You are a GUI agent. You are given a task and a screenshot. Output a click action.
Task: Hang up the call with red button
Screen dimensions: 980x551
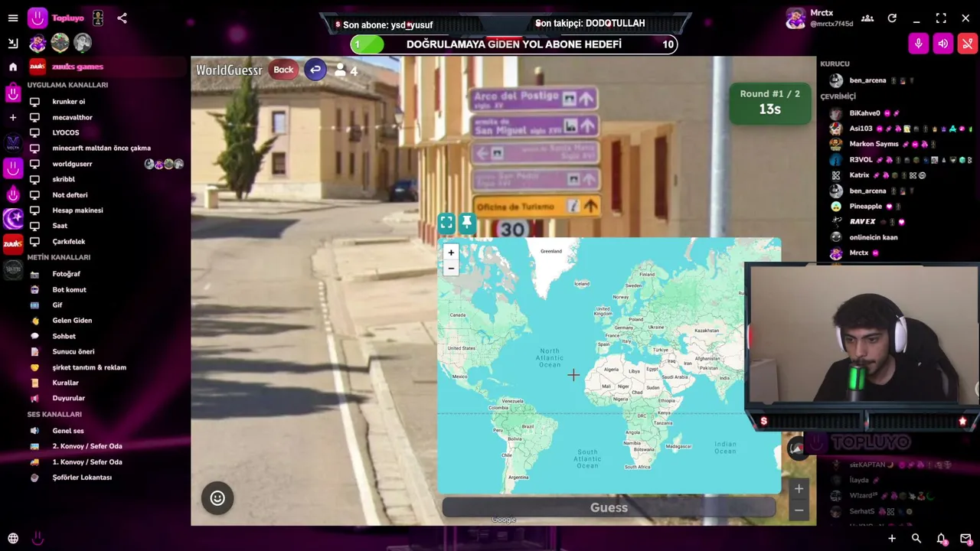(x=968, y=44)
